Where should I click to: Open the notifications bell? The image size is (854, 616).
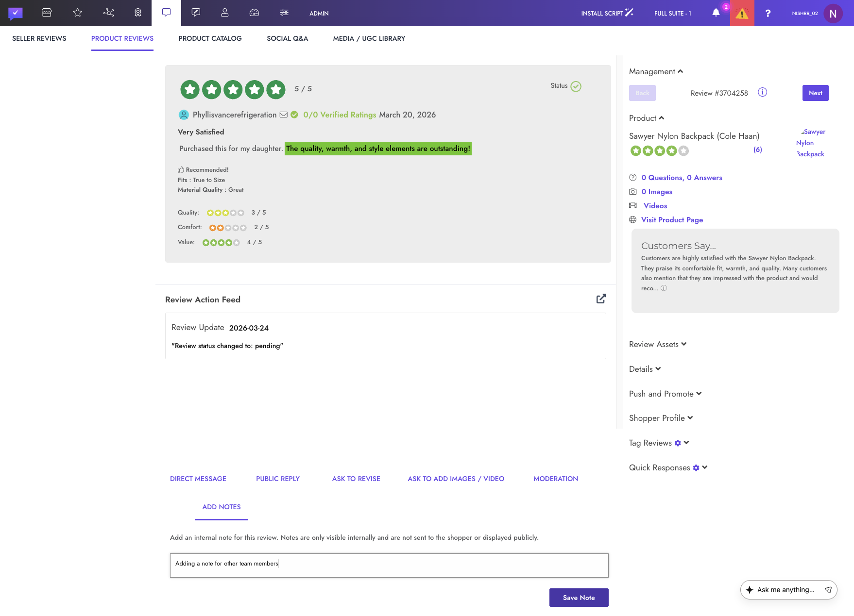[716, 13]
